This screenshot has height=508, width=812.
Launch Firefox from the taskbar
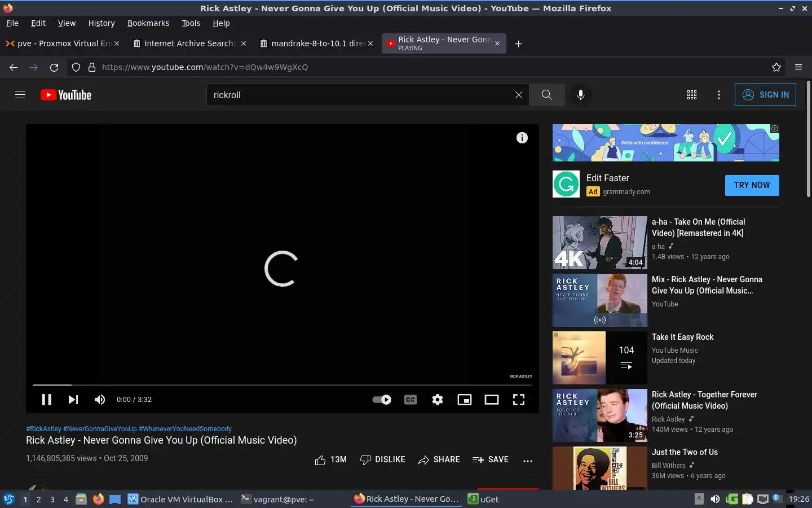tap(99, 499)
